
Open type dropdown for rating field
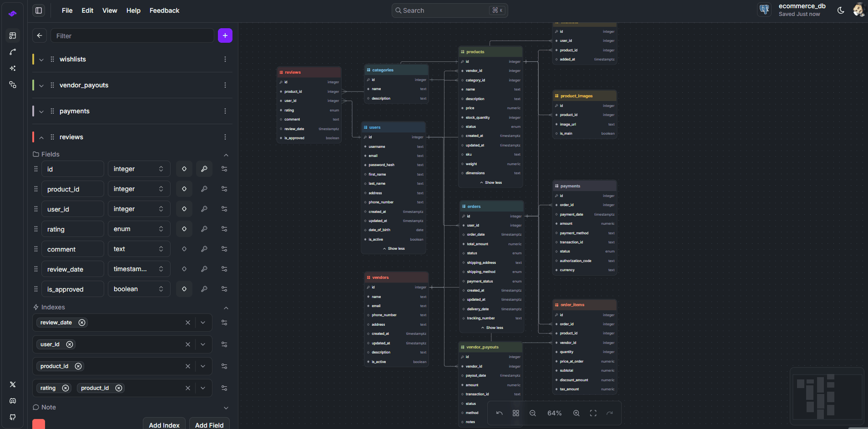pos(139,229)
